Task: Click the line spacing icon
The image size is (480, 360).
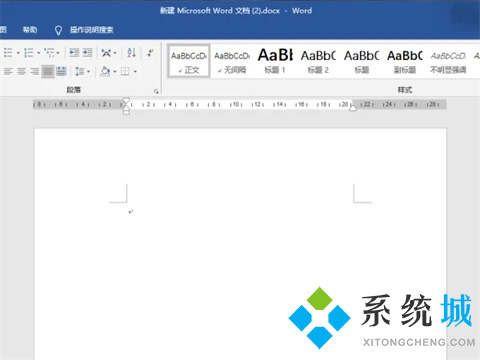Action: (79, 71)
